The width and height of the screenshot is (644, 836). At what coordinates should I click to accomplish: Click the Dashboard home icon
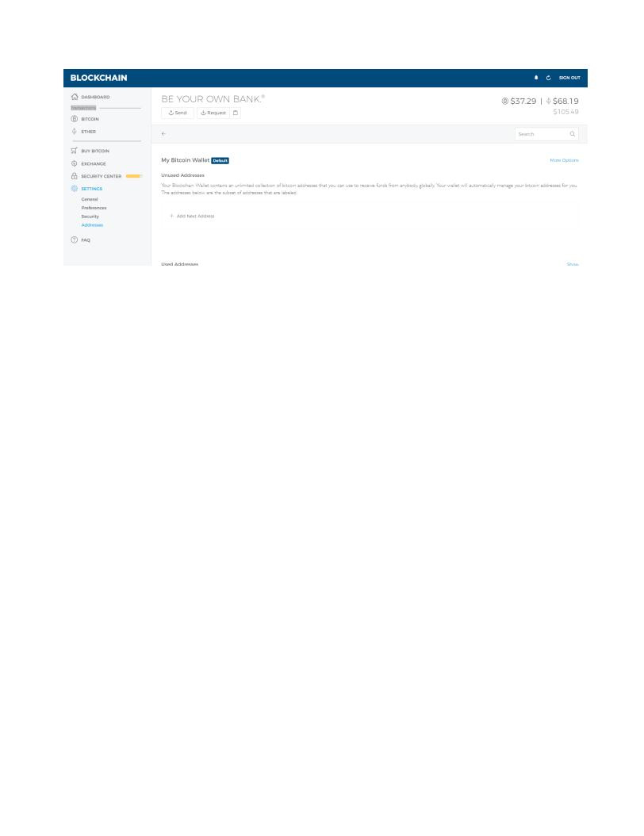(75, 97)
